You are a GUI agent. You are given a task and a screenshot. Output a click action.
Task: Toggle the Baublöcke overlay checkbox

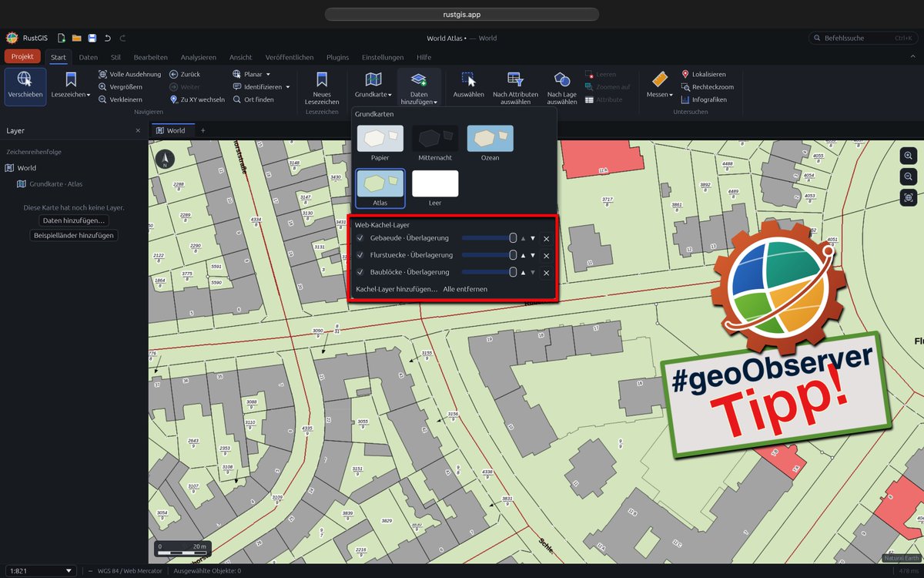click(x=360, y=272)
